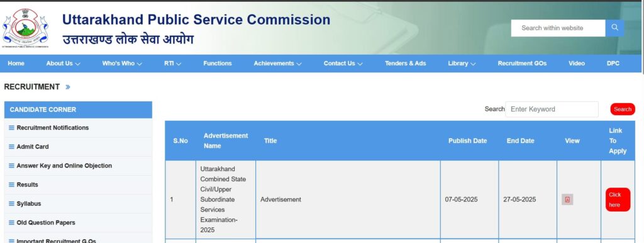
Task: Open the Video page
Action: (577, 64)
